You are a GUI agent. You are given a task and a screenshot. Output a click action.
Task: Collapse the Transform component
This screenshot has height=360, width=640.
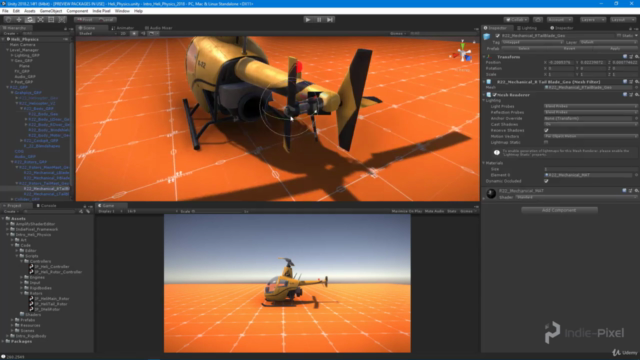(x=484, y=57)
